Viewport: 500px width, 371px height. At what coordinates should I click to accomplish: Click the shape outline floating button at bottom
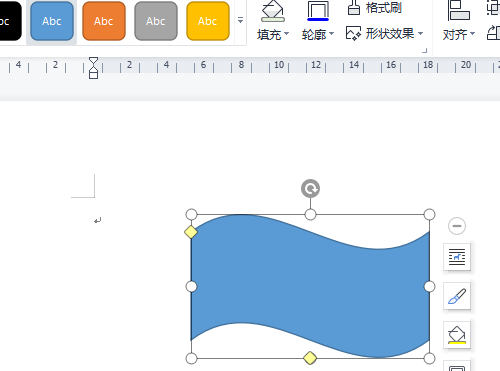click(457, 366)
